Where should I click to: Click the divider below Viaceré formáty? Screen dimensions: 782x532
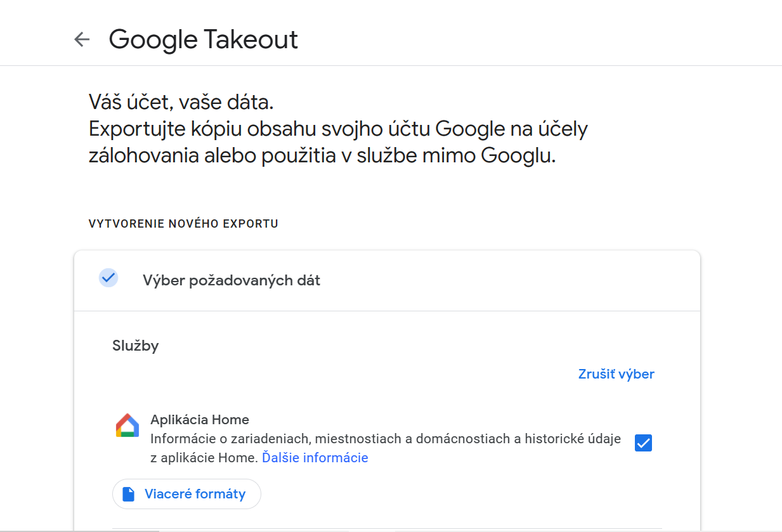(387, 529)
